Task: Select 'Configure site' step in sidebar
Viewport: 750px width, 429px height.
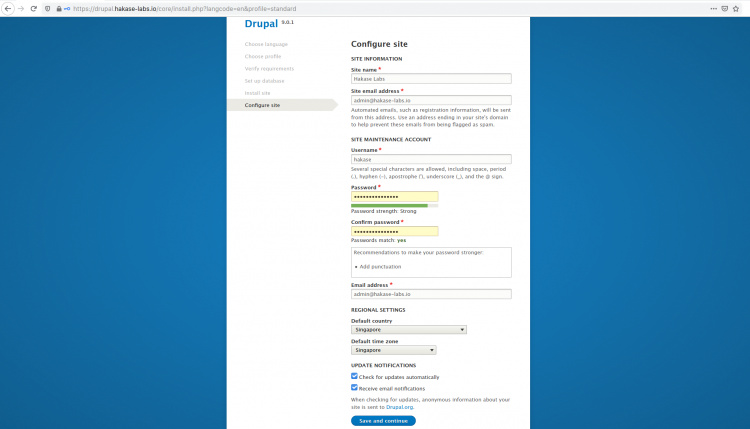Action: [x=262, y=105]
